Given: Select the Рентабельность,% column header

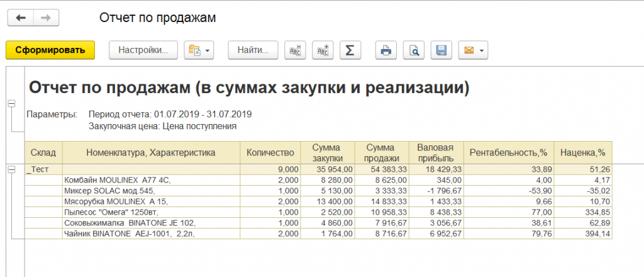Looking at the screenshot, I should [x=508, y=153].
